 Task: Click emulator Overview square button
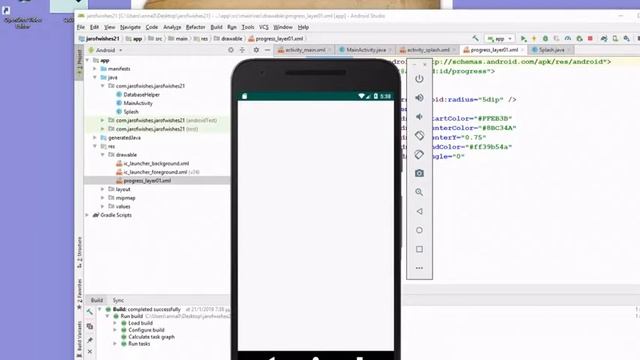(419, 249)
